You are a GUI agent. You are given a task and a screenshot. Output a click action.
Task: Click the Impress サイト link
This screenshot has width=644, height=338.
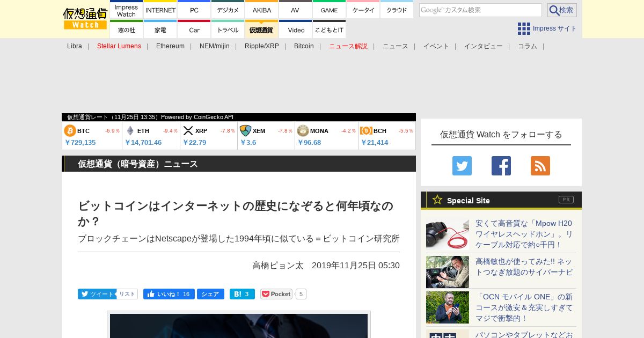coord(555,28)
